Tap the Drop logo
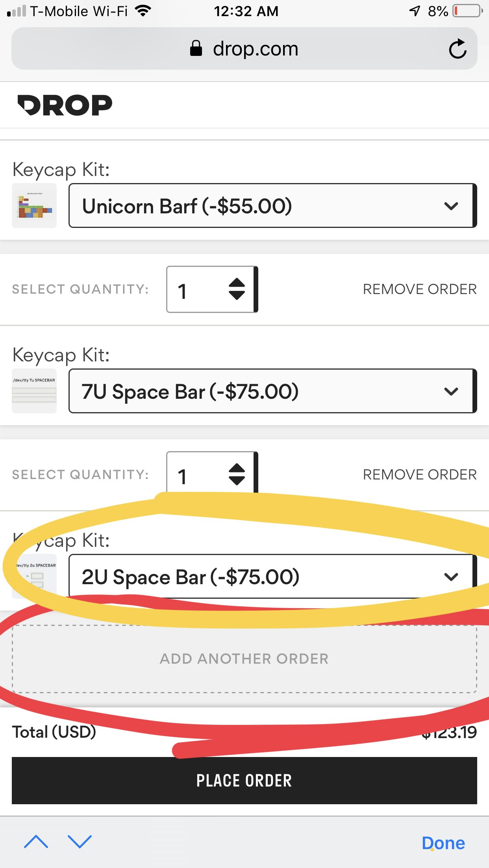Image resolution: width=489 pixels, height=868 pixels. click(65, 105)
